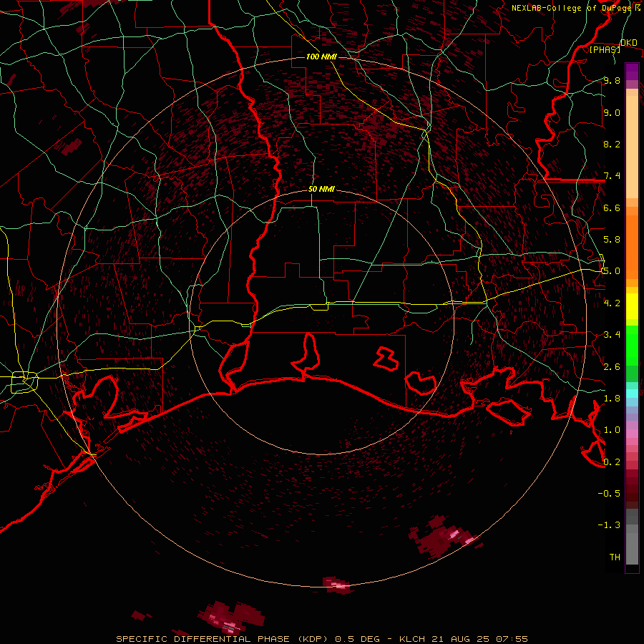Viewport: 644px width, 644px height.
Task: Click the [PHAS] units label
Action: [x=605, y=49]
